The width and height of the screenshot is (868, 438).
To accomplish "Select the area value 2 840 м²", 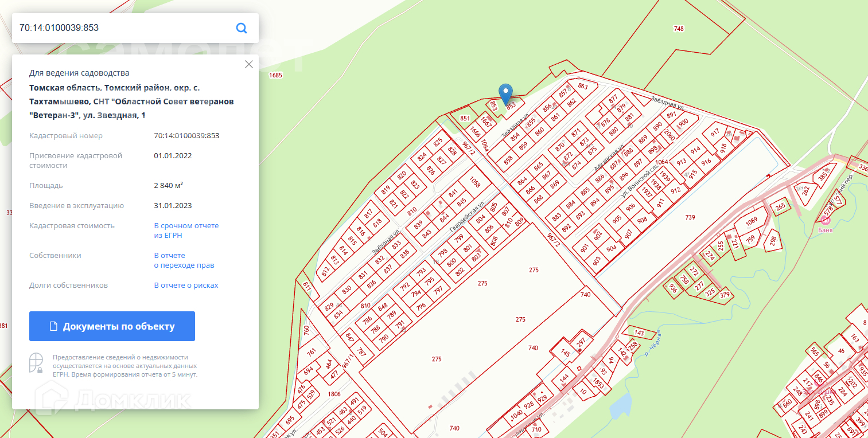I will coord(169,185).
